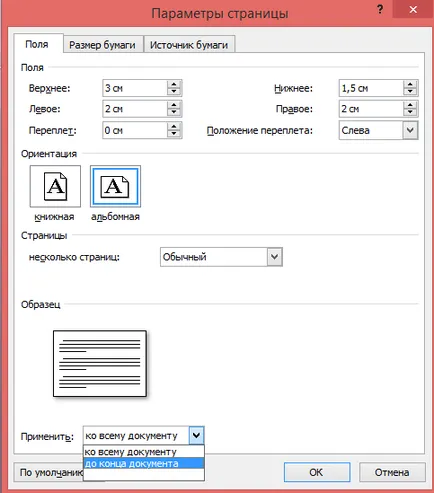
Task: Select the книжная portrait orientation icon
Action: click(55, 186)
